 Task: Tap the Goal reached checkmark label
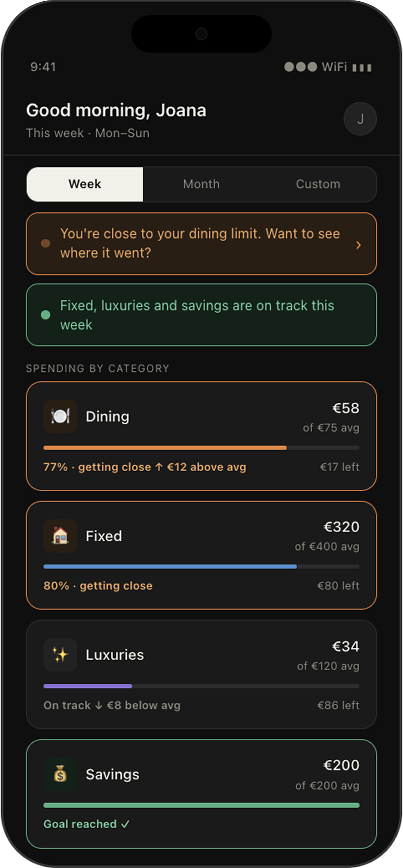[x=87, y=824]
